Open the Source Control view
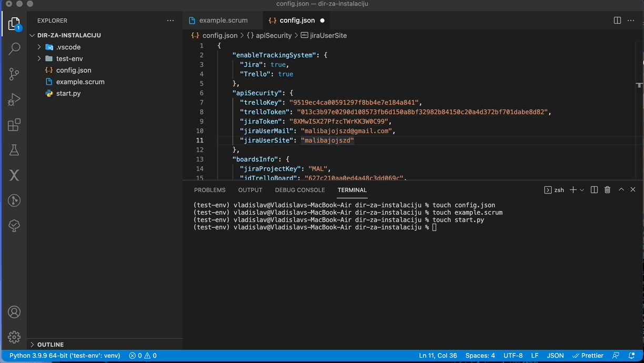Image resolution: width=644 pixels, height=363 pixels. pos(14,74)
